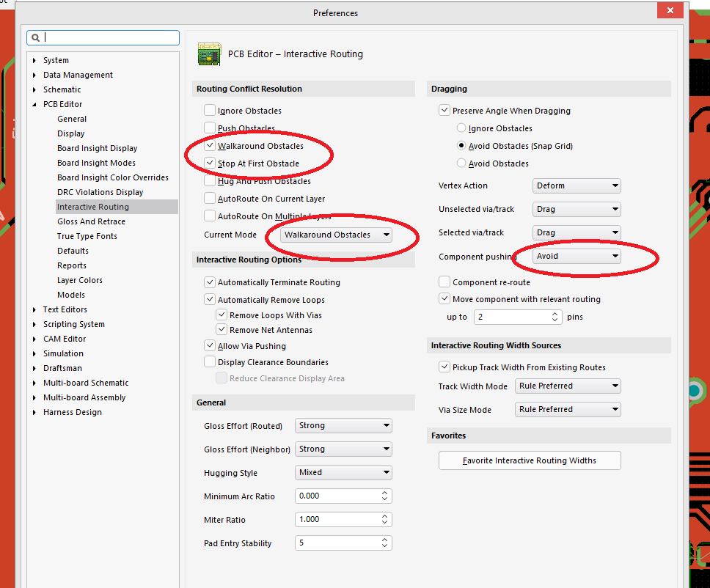
Task: Enable Hug And Push Obstacles
Action: [x=210, y=180]
